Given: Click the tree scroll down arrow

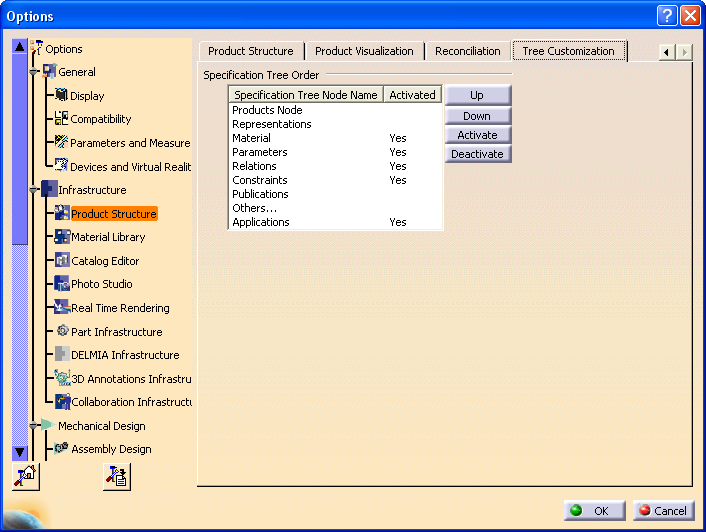Looking at the screenshot, I should tap(20, 452).
